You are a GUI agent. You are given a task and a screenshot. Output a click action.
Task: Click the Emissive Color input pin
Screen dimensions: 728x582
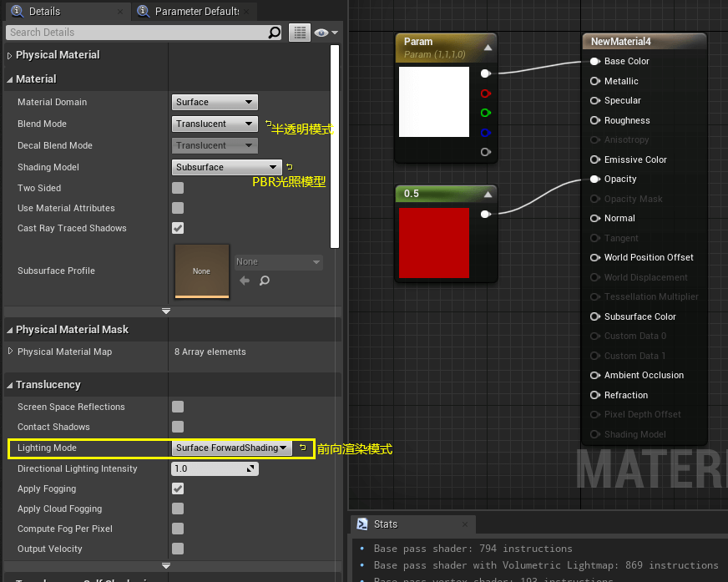(x=594, y=159)
